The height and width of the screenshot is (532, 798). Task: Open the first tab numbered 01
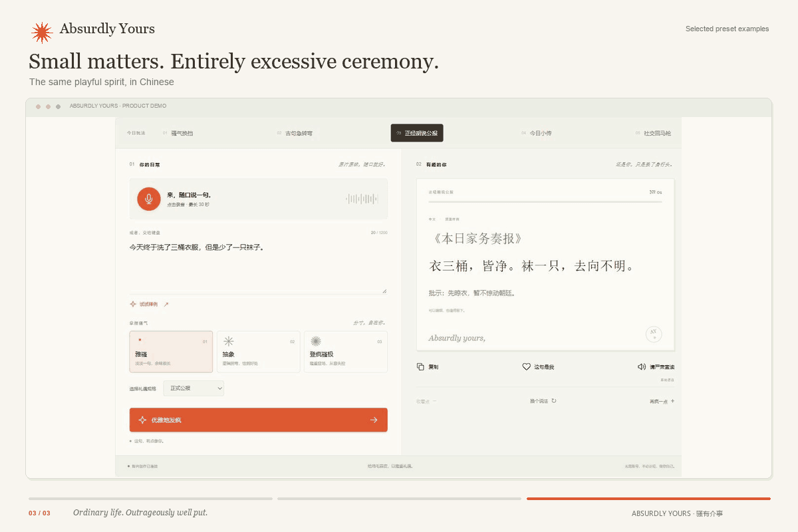(178, 133)
